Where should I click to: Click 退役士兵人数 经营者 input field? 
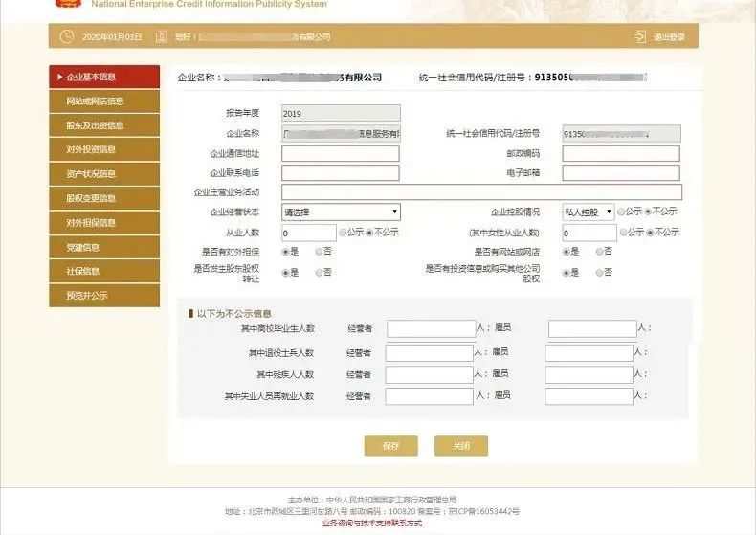[429, 353]
